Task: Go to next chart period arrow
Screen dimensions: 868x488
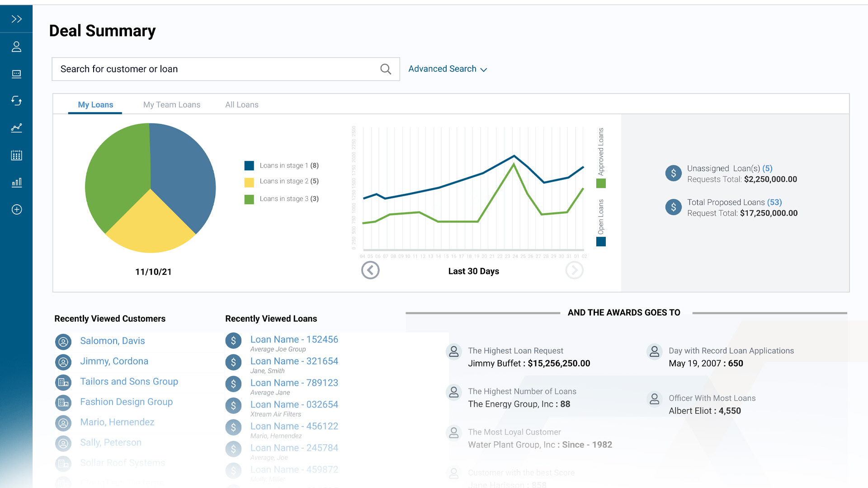Action: (x=574, y=270)
